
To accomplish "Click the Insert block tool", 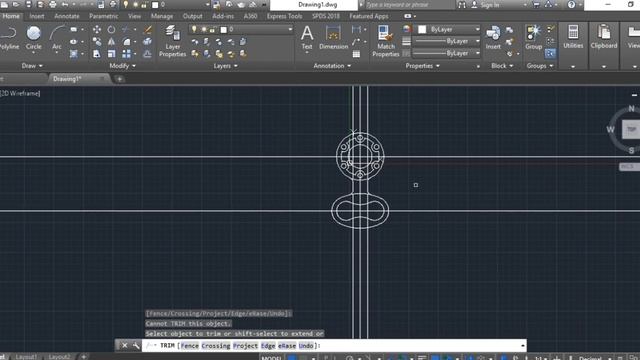I will 493,38.
